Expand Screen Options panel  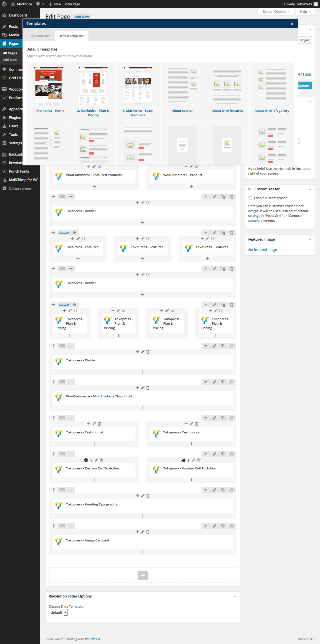(276, 12)
